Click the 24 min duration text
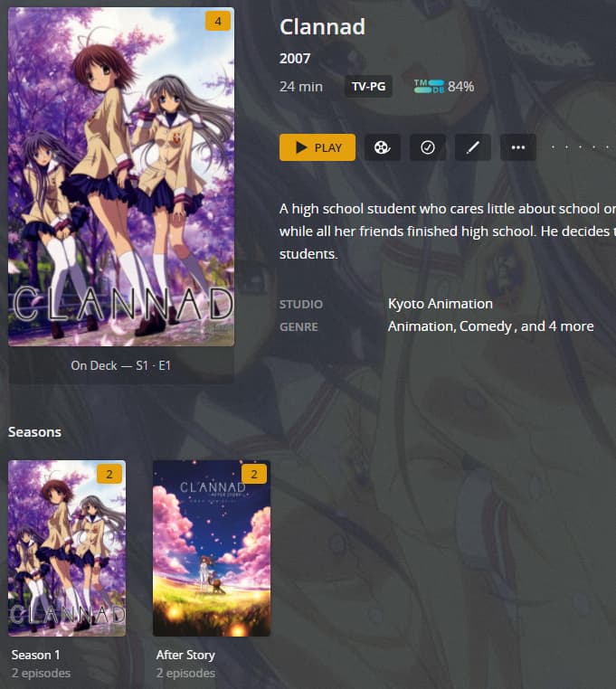 pyautogui.click(x=301, y=87)
